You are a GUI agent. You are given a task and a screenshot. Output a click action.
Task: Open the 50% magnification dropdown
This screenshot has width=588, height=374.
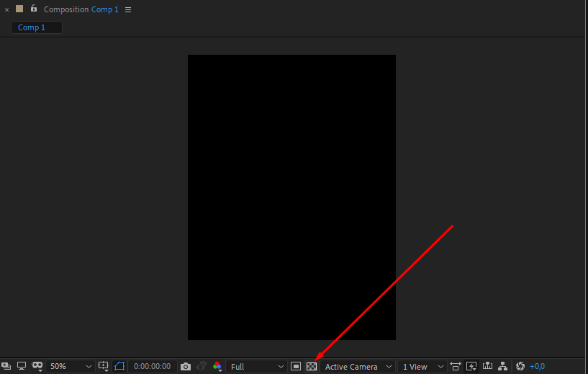point(70,367)
